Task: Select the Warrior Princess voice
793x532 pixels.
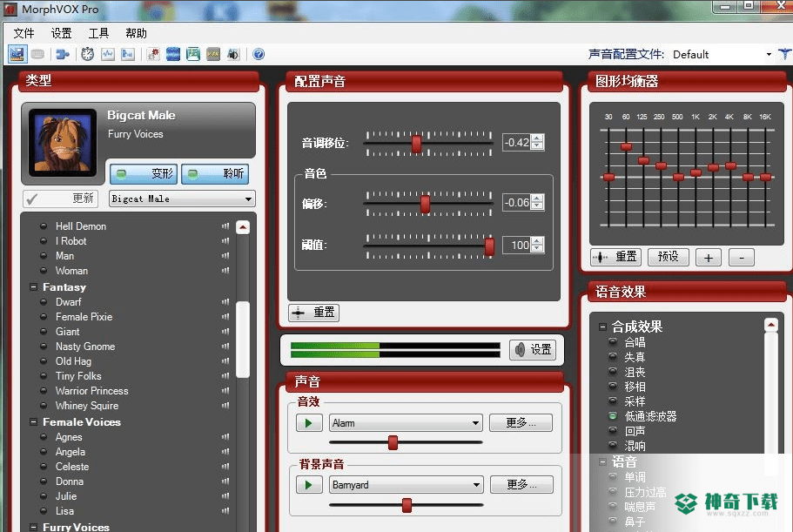Action: (92, 391)
